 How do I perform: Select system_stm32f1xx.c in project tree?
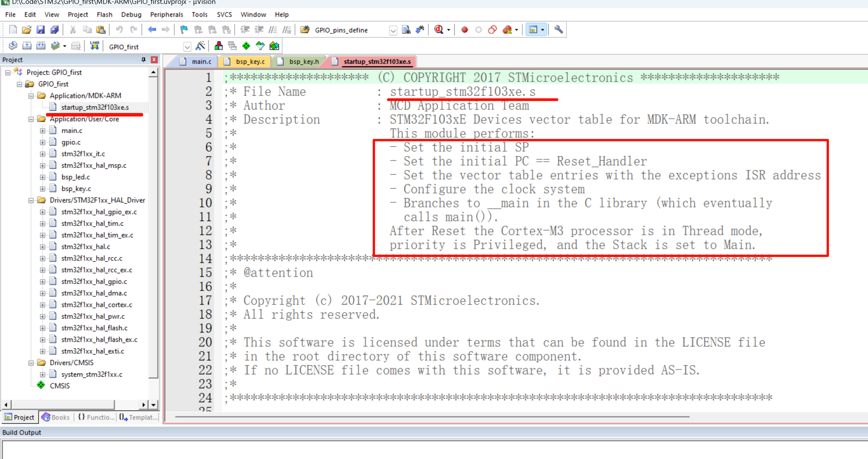pyautogui.click(x=92, y=374)
